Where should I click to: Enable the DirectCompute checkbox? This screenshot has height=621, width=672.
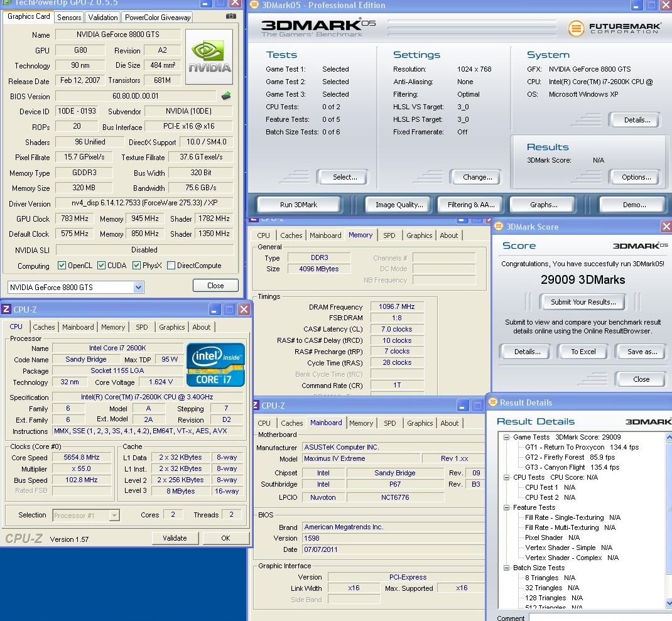171,265
